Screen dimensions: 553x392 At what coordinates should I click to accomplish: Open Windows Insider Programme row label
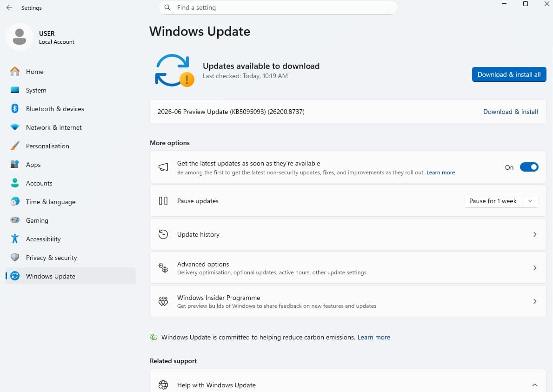click(x=219, y=298)
